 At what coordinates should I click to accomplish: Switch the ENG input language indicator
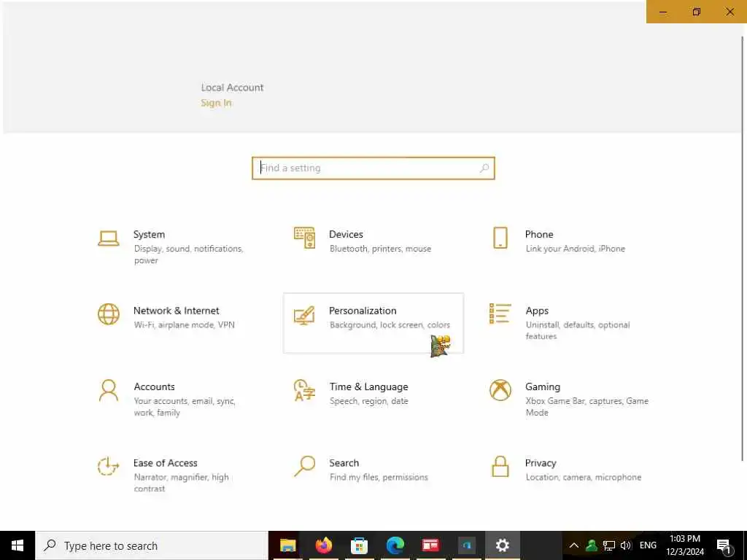click(648, 545)
